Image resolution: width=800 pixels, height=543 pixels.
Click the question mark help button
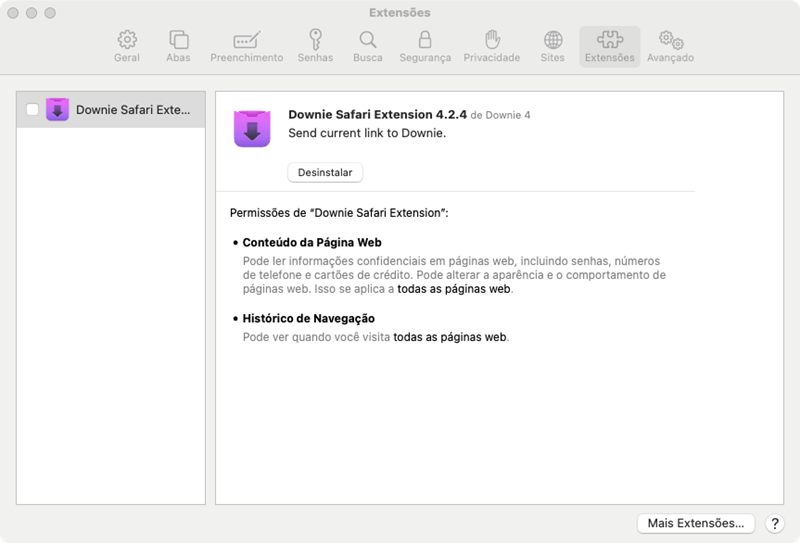pyautogui.click(x=774, y=524)
